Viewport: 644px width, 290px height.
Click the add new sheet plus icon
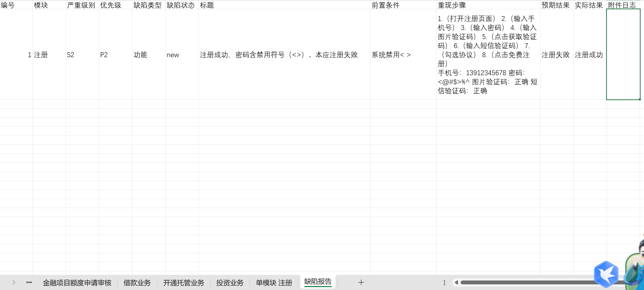tap(361, 282)
